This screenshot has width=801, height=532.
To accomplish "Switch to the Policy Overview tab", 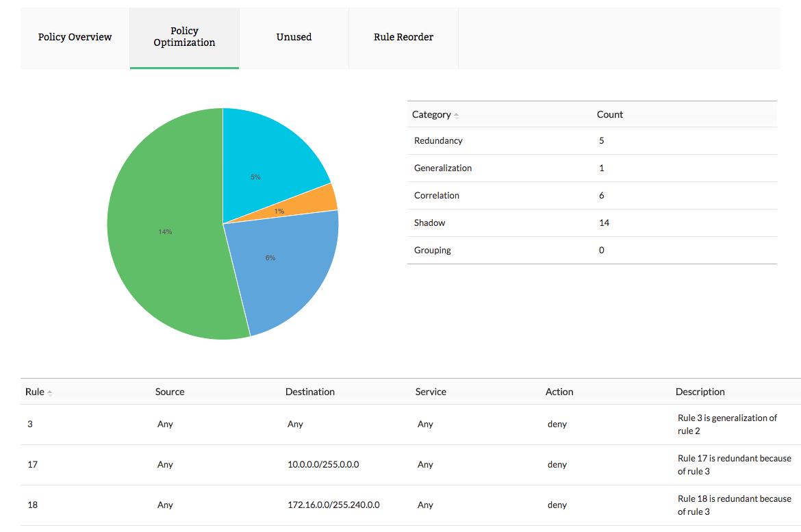I will click(74, 37).
